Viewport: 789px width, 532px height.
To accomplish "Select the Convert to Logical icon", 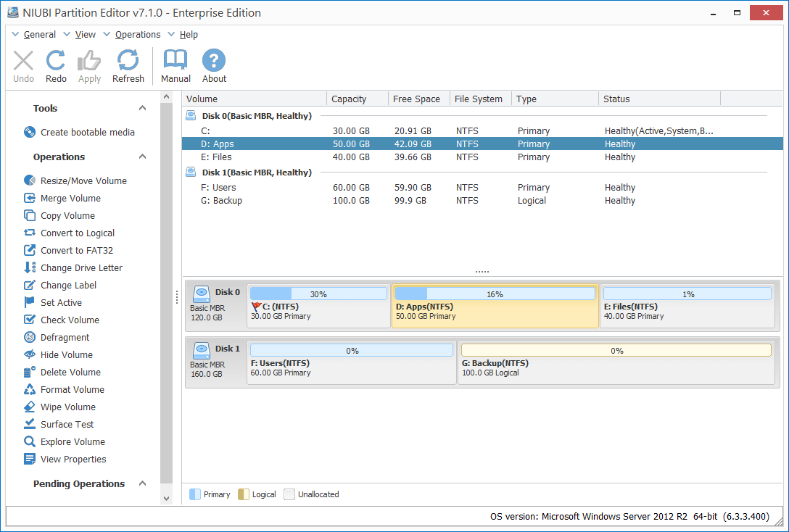I will pos(30,233).
